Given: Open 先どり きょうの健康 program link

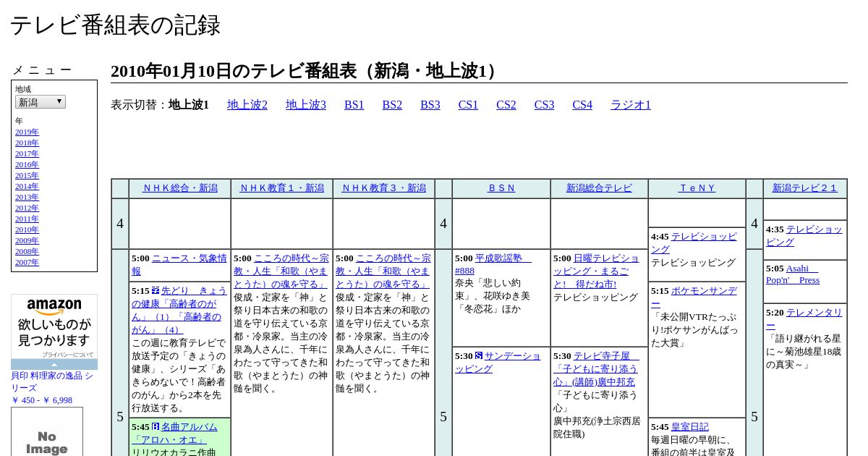Looking at the screenshot, I should tap(179, 310).
